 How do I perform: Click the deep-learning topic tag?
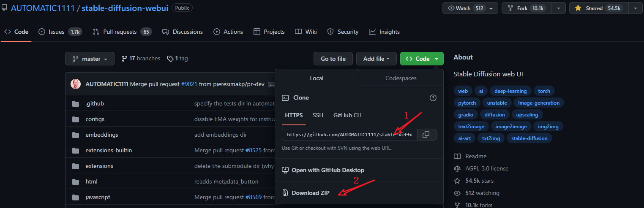[510, 91]
